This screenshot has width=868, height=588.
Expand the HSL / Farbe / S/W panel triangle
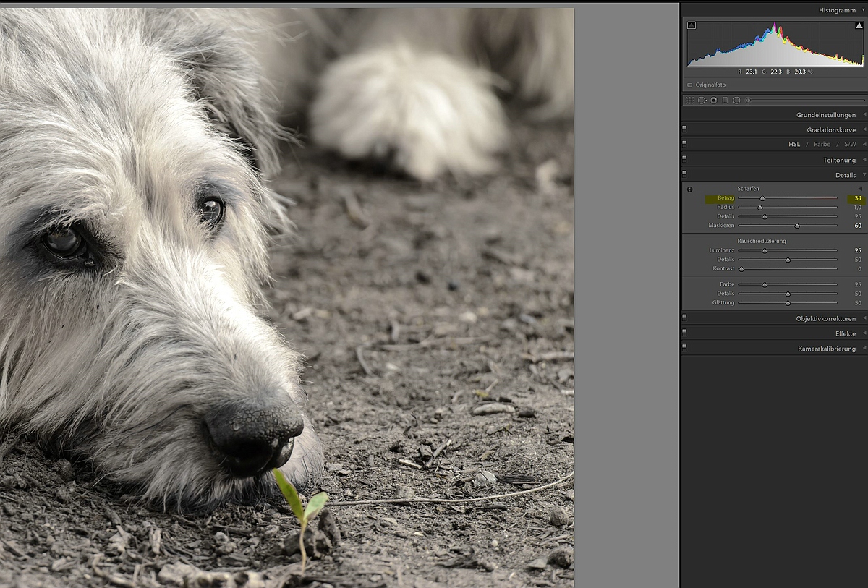click(864, 145)
